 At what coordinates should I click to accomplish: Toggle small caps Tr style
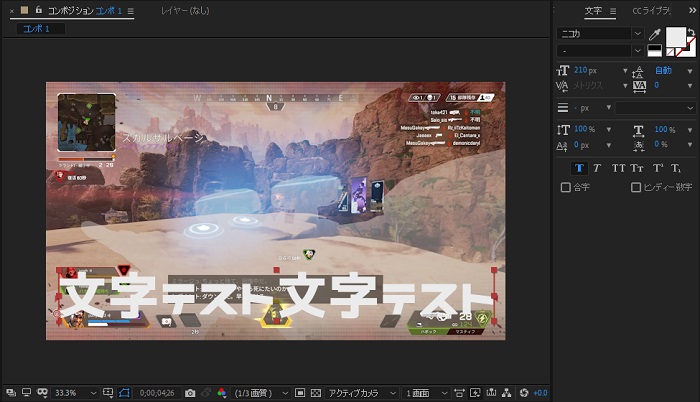point(637,168)
